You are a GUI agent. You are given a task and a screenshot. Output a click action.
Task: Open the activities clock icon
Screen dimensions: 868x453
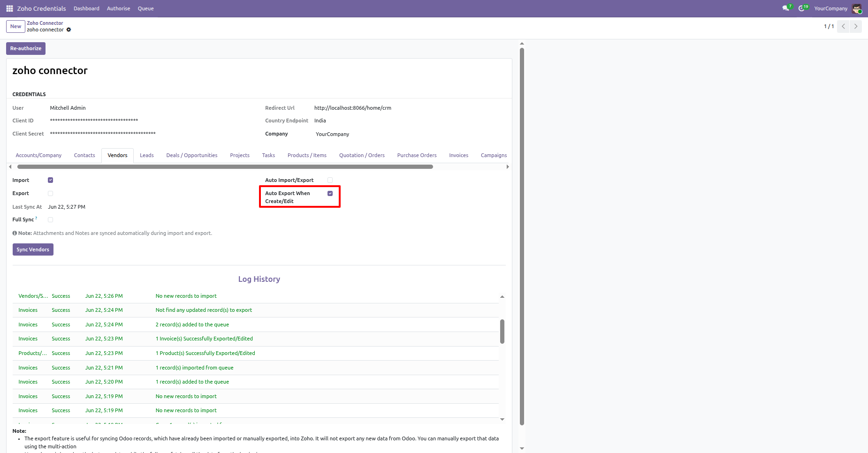point(802,8)
